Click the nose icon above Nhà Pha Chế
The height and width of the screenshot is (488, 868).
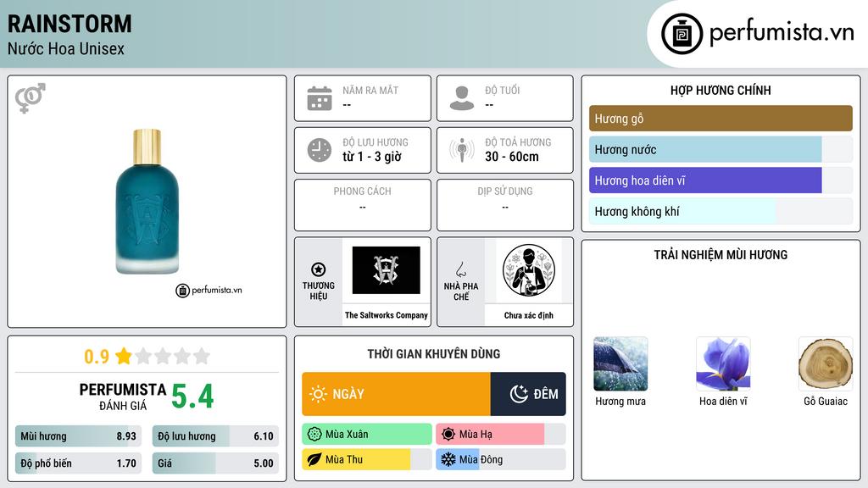click(x=460, y=269)
